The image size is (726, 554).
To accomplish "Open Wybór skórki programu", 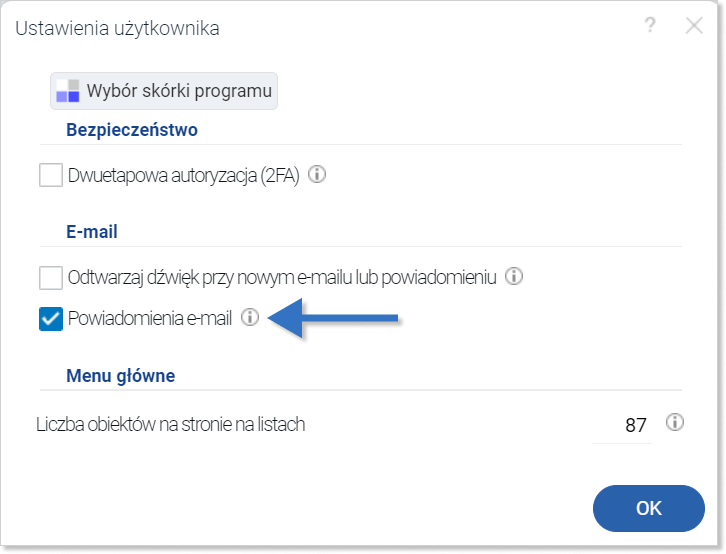I will click(164, 91).
